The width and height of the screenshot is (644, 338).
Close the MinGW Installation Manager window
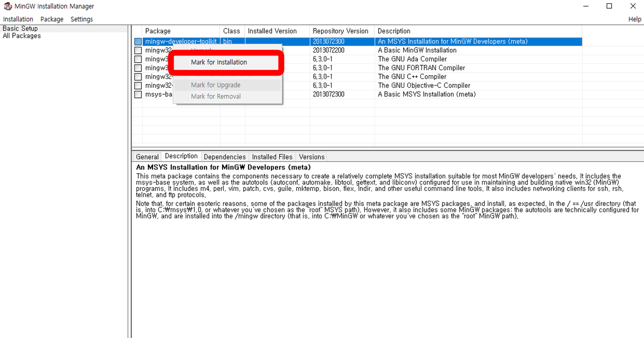coord(633,6)
